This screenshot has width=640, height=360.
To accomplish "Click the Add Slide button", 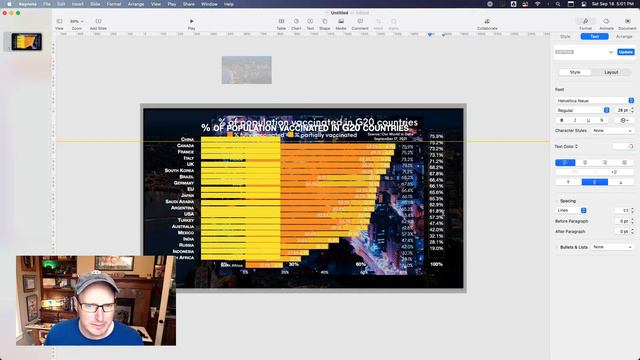I will pyautogui.click(x=98, y=24).
